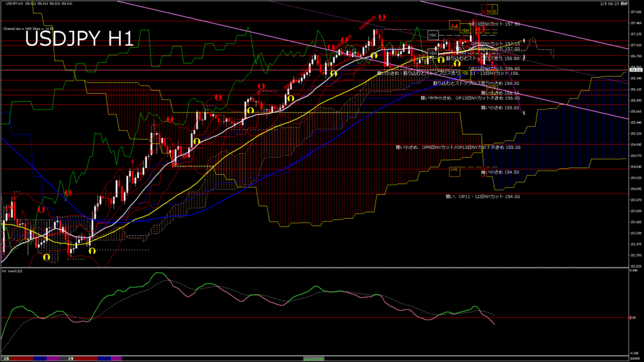The image size is (644, 362).
Task: Click the M timeframe box at top
Action: tap(484, 11)
